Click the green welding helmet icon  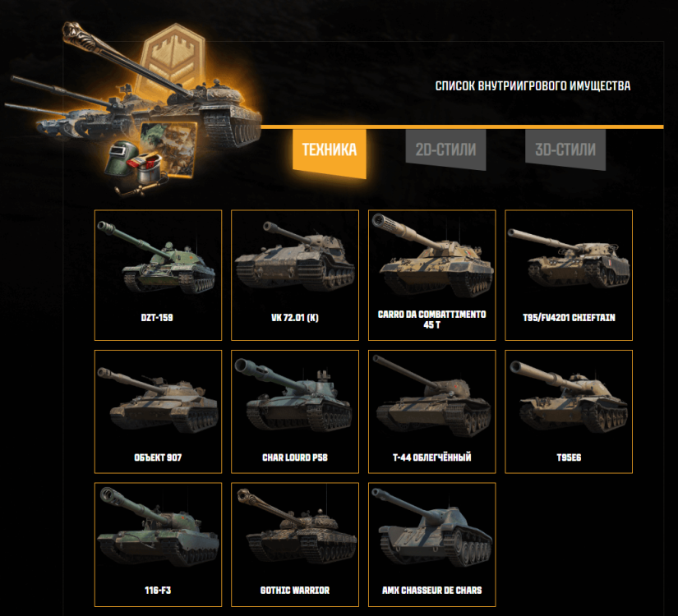(x=121, y=158)
